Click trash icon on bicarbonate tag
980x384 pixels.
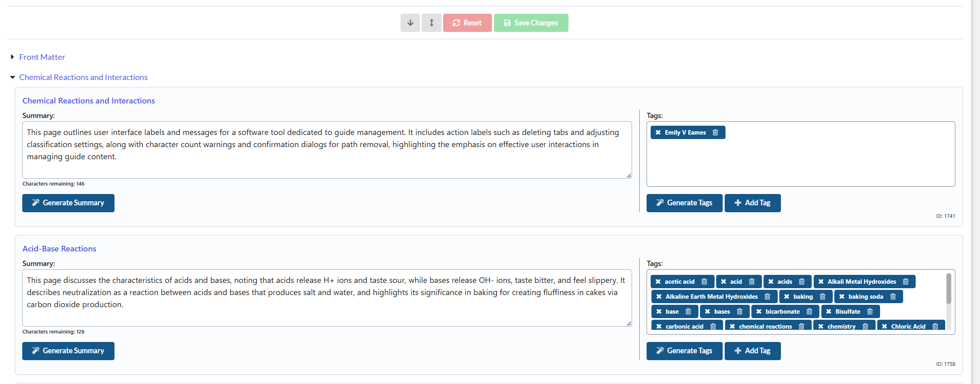(809, 312)
